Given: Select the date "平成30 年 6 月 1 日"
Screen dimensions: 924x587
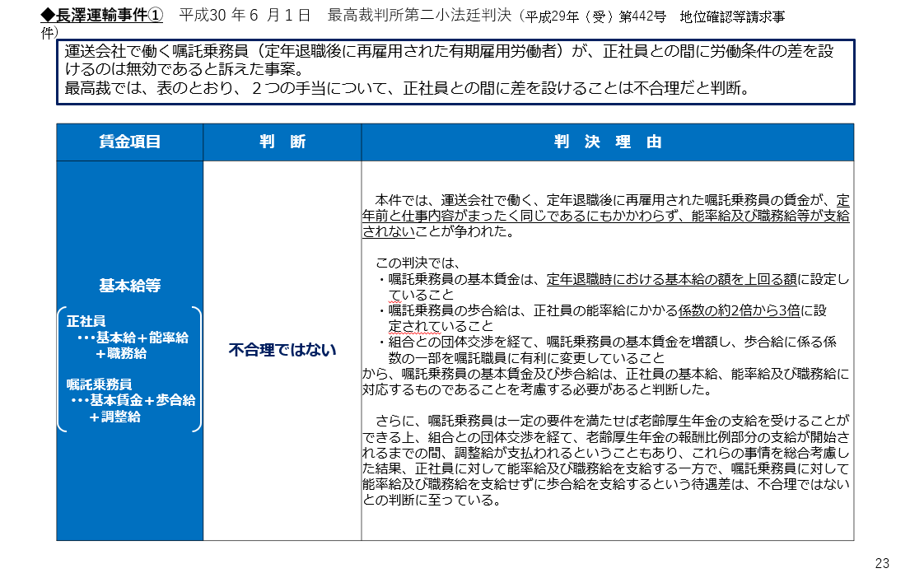Looking at the screenshot, I should coord(245,16).
